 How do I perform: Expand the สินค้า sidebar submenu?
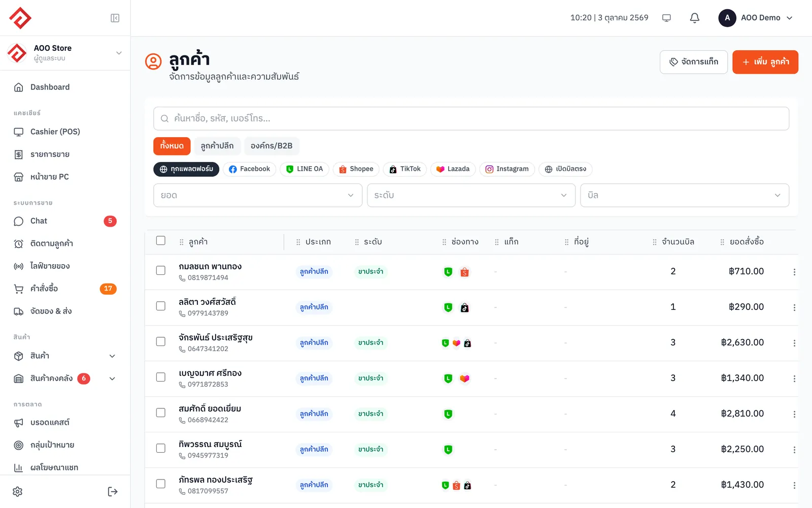pyautogui.click(x=65, y=356)
